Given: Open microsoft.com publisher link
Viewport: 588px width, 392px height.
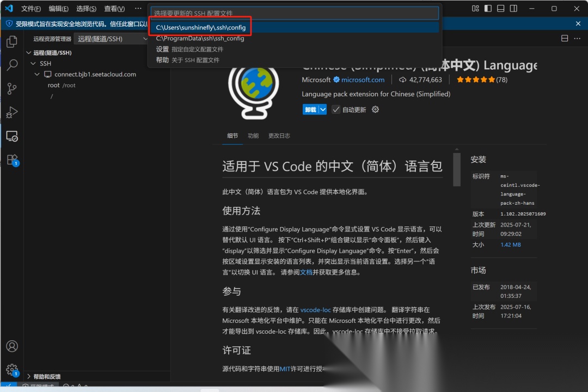Looking at the screenshot, I should click(363, 79).
